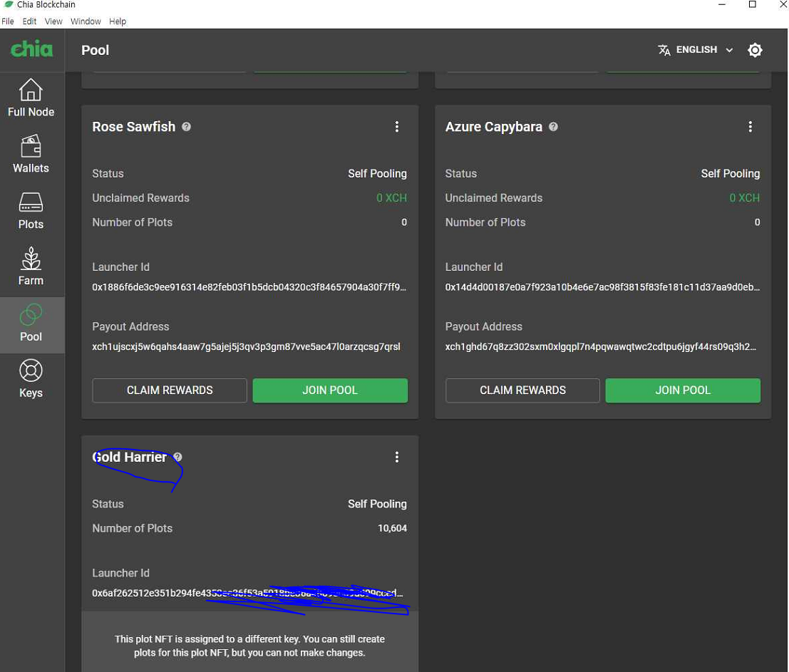Click Azure Capybara unclaimed rewards 0 XCH
Viewport: 789px width, 672px height.
coord(745,197)
